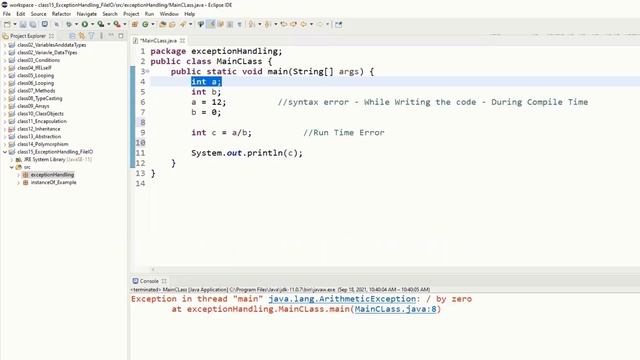Click the Back navigation arrow icon
Image resolution: width=640 pixels, height=360 pixels.
coord(304,24)
